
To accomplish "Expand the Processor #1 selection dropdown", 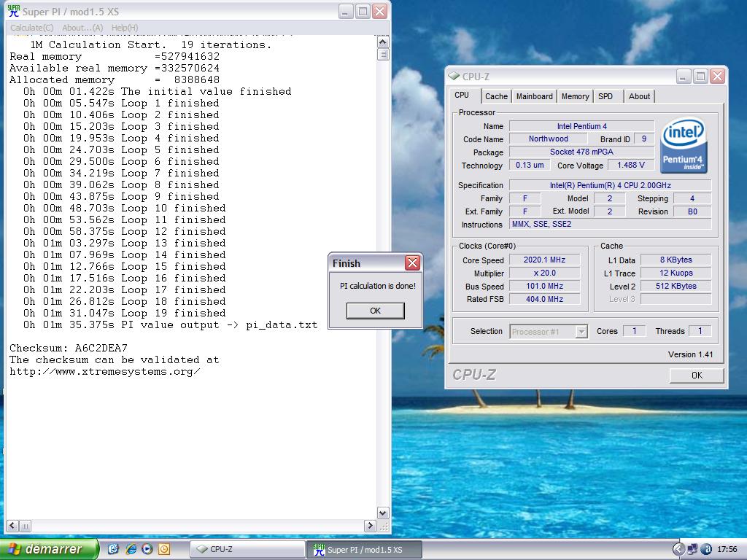I will click(x=581, y=332).
